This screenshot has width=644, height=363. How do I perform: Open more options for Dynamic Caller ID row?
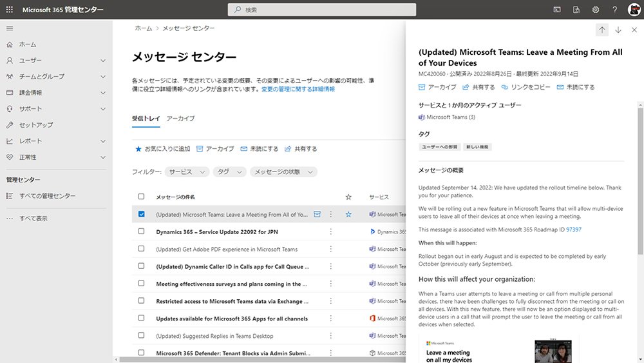pyautogui.click(x=330, y=266)
